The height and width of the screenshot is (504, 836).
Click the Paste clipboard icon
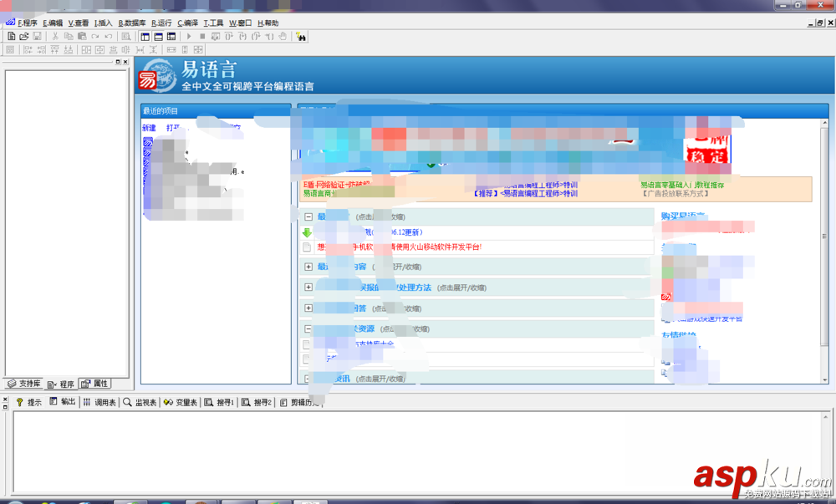82,36
